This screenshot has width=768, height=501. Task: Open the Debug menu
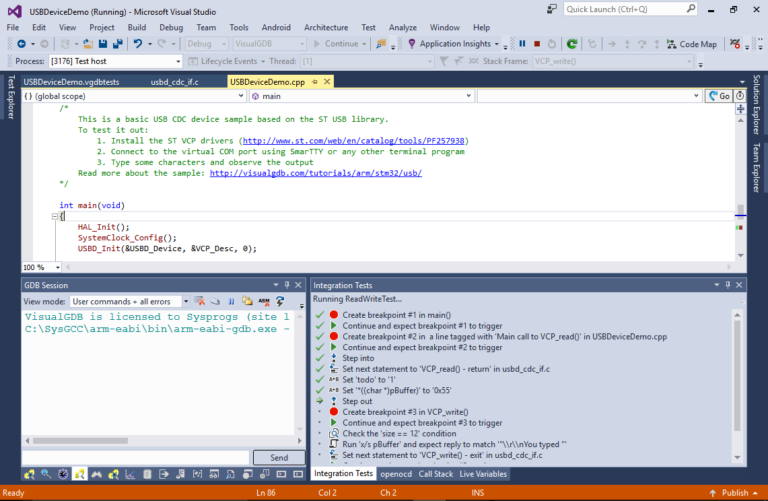tap(171, 27)
